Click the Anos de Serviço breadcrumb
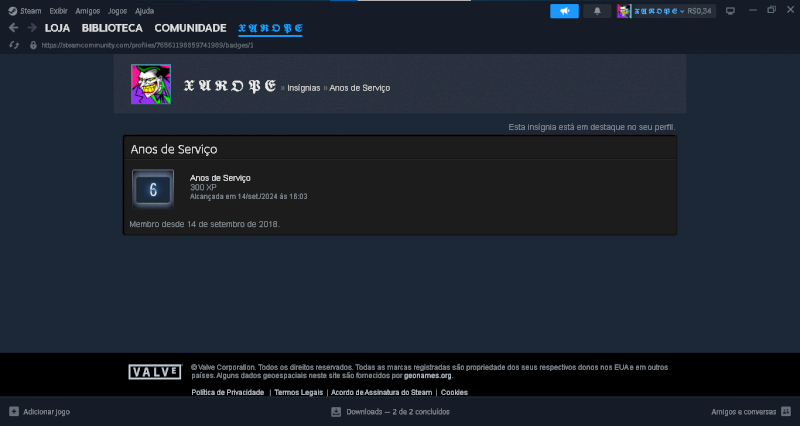This screenshot has height=426, width=800. [x=360, y=88]
